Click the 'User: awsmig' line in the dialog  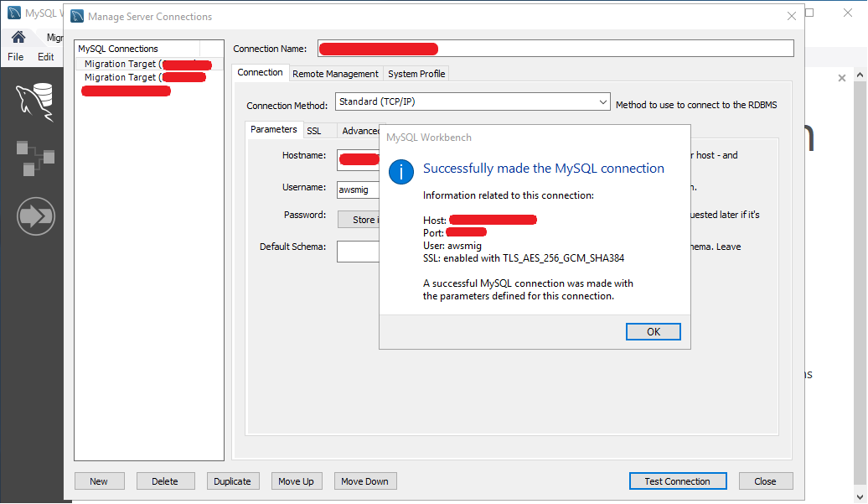(x=452, y=246)
